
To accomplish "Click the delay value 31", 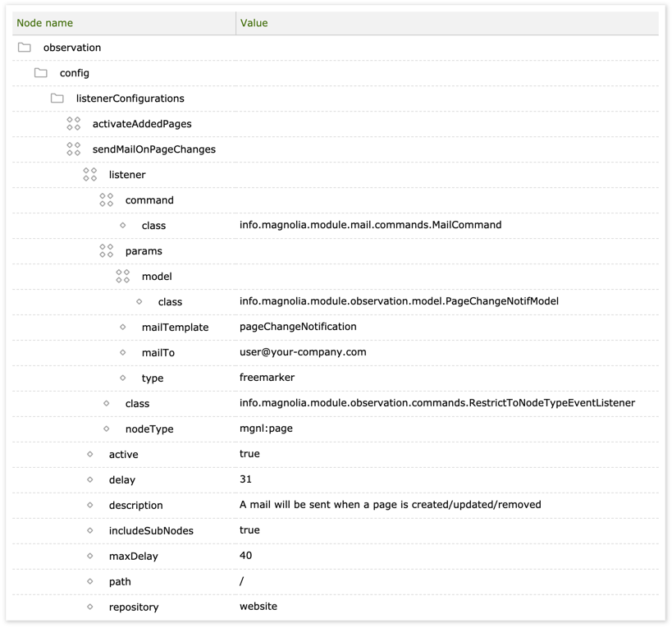I will click(x=245, y=479).
